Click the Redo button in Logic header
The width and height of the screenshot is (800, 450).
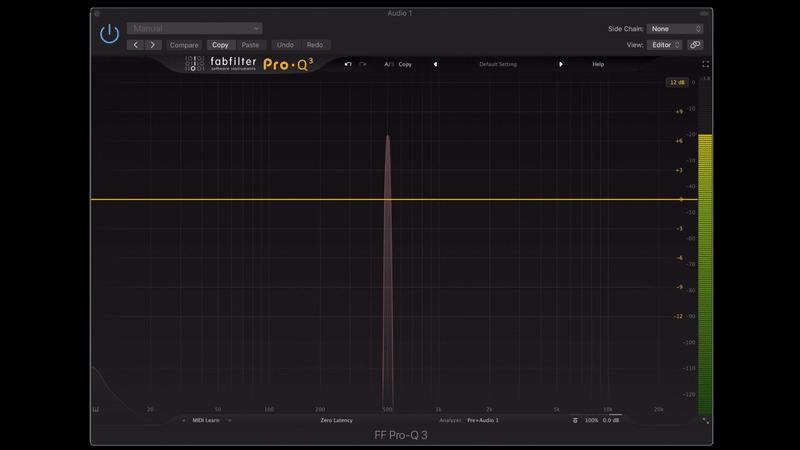315,45
